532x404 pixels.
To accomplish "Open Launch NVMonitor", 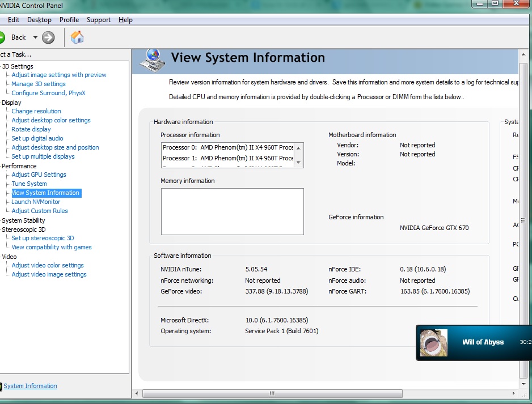I will tap(36, 202).
